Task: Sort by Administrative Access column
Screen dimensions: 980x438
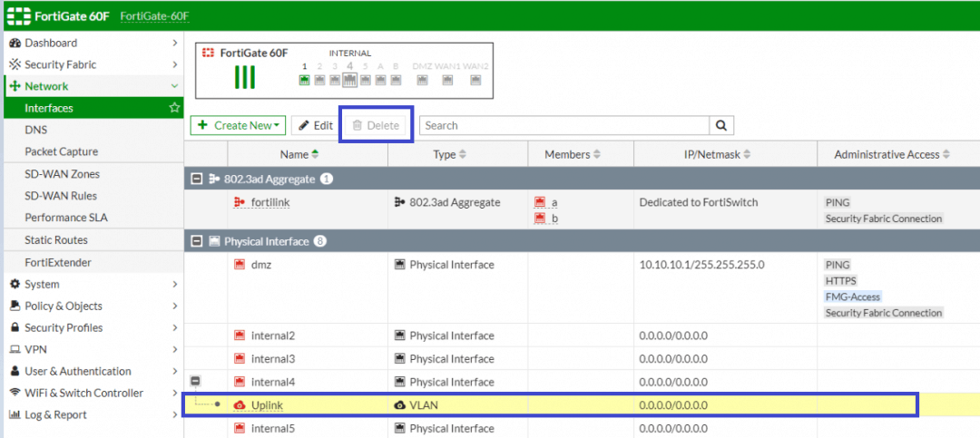Action: [x=892, y=154]
